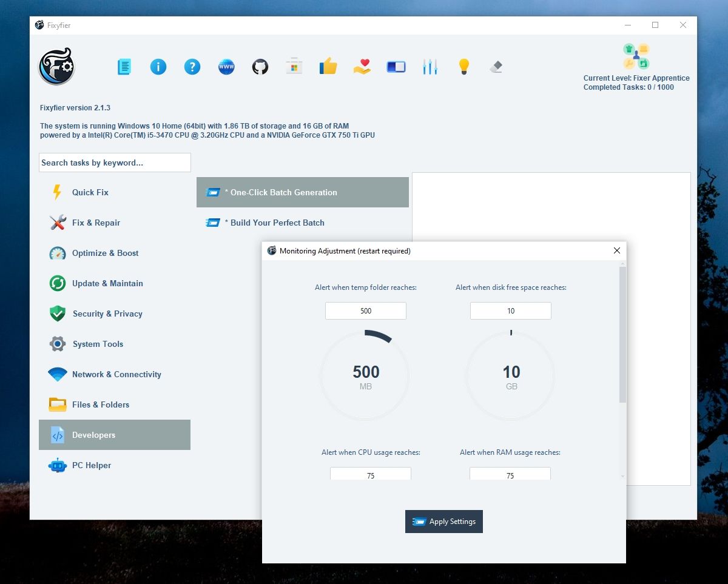Open the PC Helper category
728x584 pixels.
(115, 465)
